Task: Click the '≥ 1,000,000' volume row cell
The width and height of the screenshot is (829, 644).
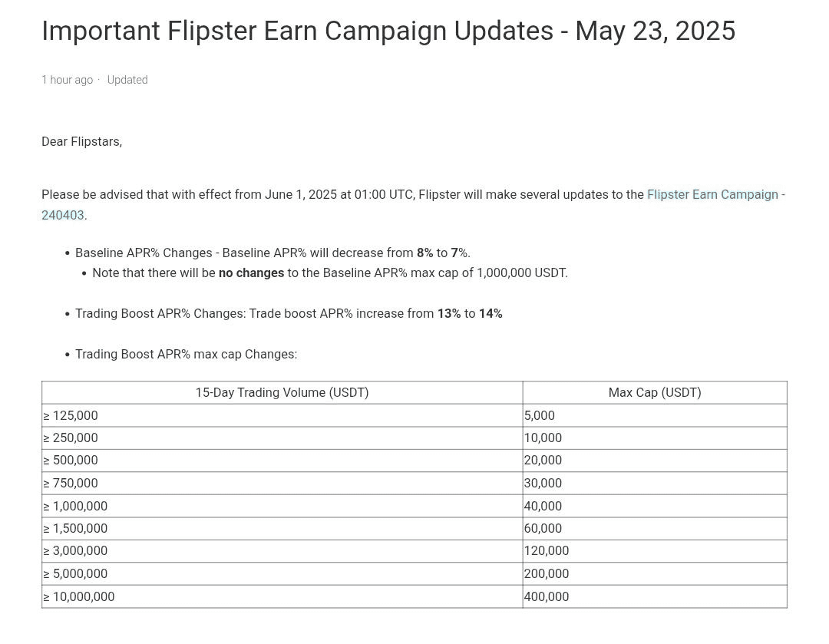Action: pos(282,506)
